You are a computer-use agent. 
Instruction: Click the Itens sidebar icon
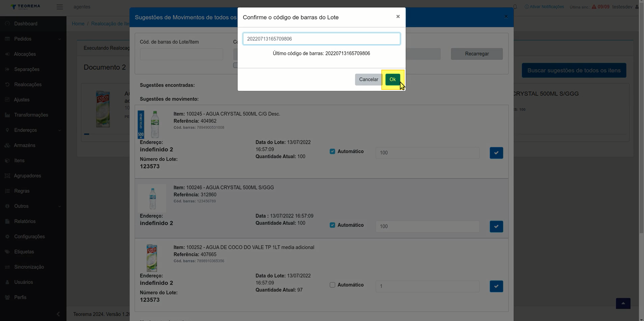coord(7,160)
